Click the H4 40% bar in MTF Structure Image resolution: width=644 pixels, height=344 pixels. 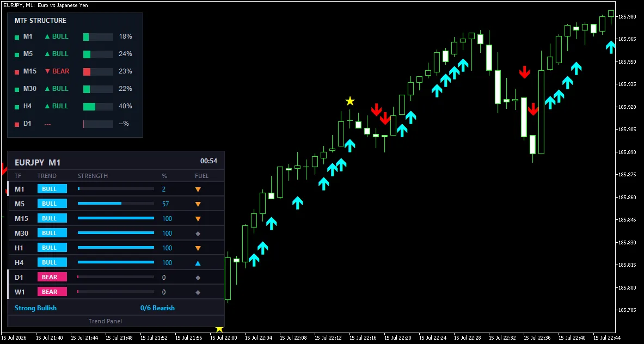pos(98,107)
